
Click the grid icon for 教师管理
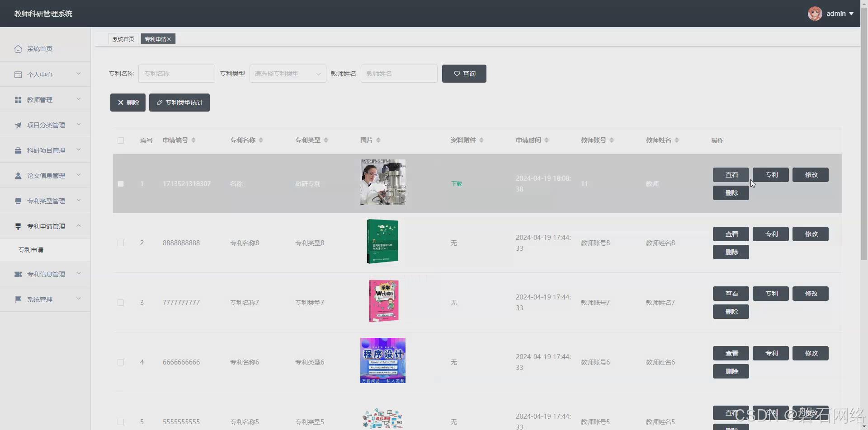pos(18,100)
